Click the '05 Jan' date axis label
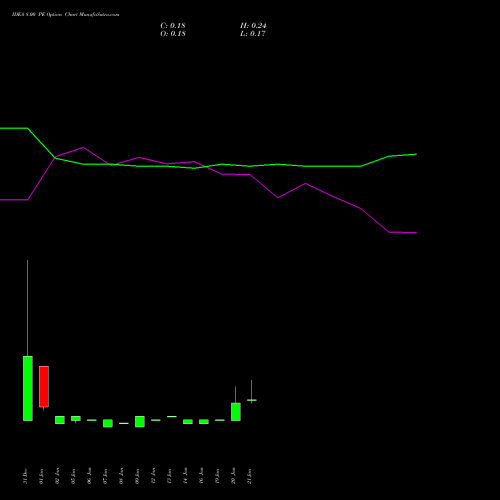 74,476
